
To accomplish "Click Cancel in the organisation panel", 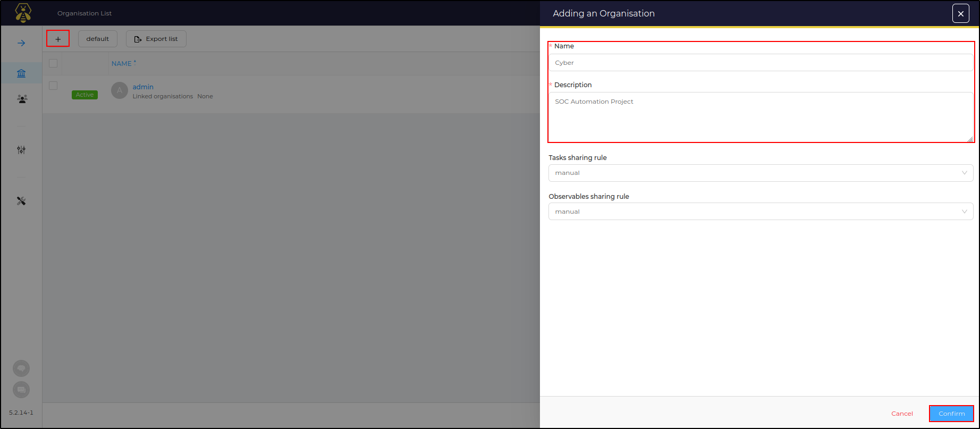I will [902, 414].
